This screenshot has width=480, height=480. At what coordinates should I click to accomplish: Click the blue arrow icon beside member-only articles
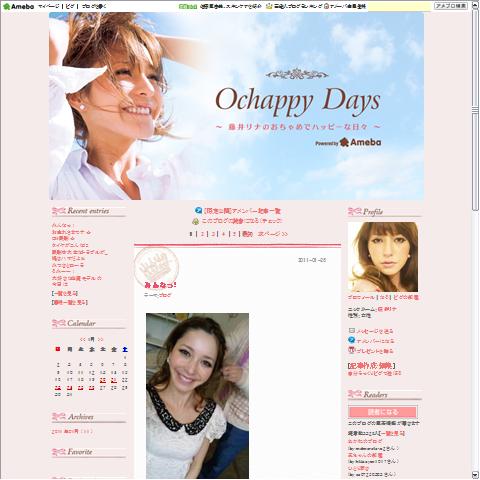pyautogui.click(x=199, y=211)
